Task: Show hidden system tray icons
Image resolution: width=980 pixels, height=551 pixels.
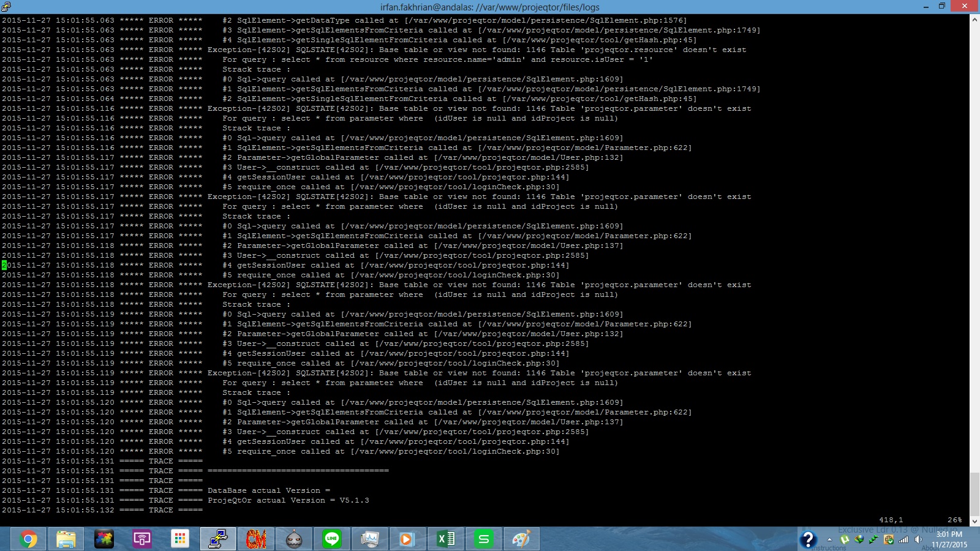Action: (829, 539)
